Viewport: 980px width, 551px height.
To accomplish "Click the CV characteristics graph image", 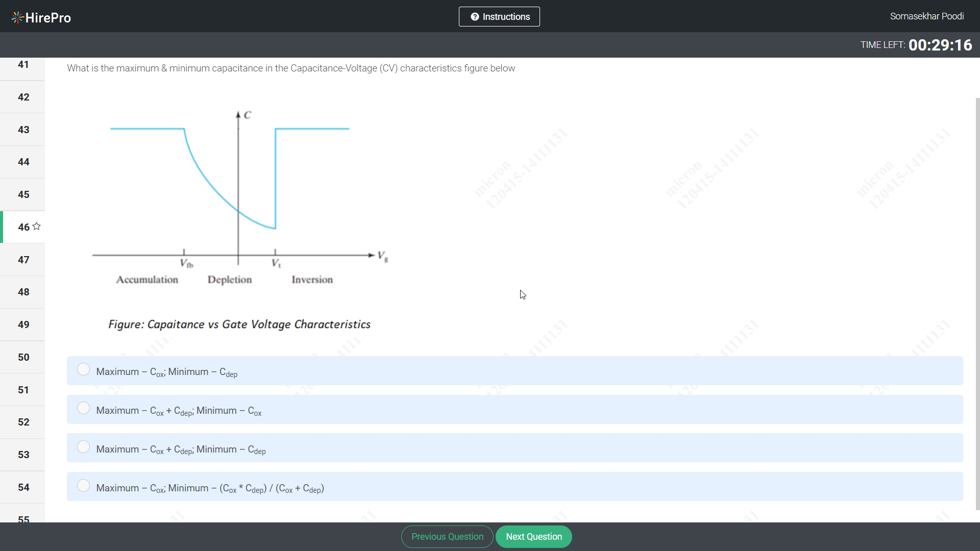I will click(x=240, y=198).
